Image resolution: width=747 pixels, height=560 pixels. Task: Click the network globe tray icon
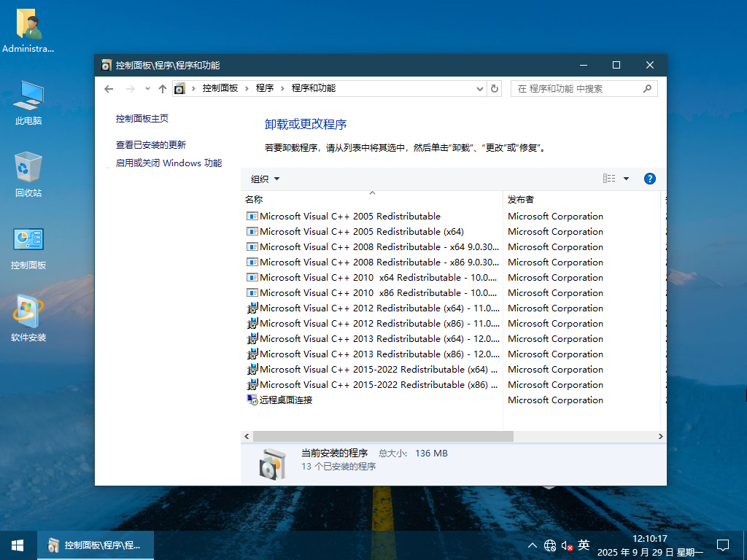click(x=550, y=545)
